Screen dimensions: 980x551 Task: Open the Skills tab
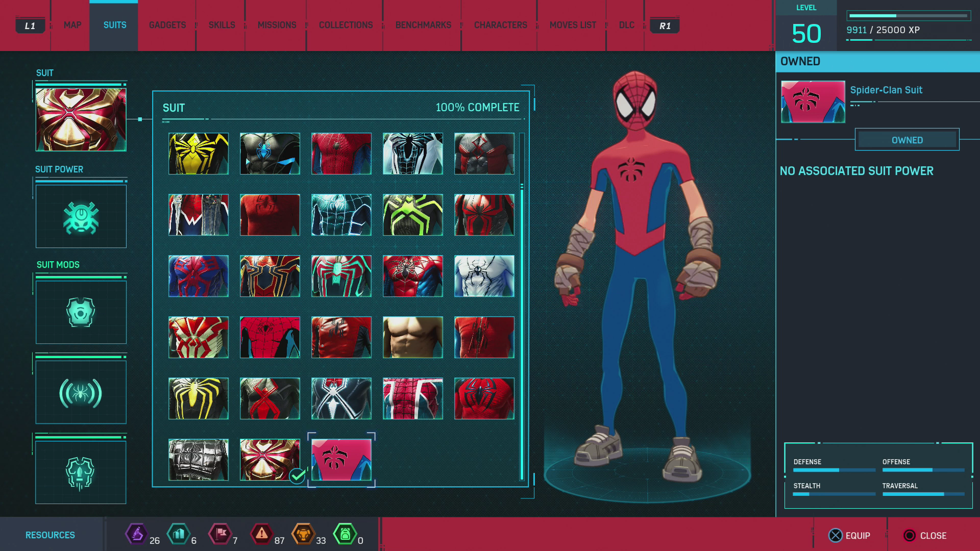tap(222, 25)
